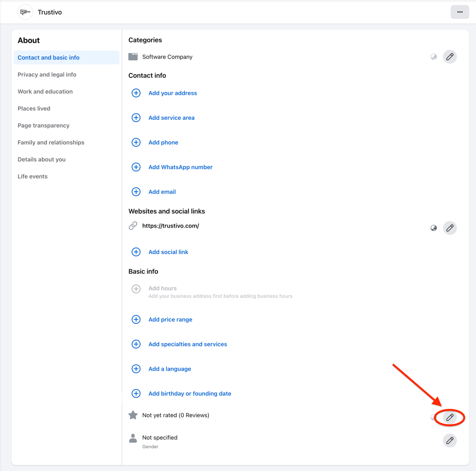Open the https://trustivo.com/ website URL

point(171,226)
